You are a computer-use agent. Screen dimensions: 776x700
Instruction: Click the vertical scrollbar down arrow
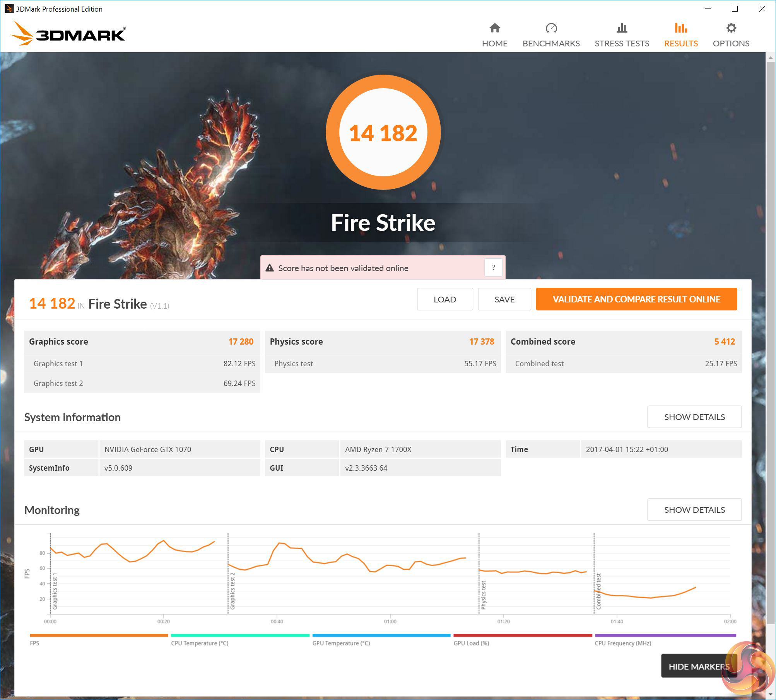(770, 695)
